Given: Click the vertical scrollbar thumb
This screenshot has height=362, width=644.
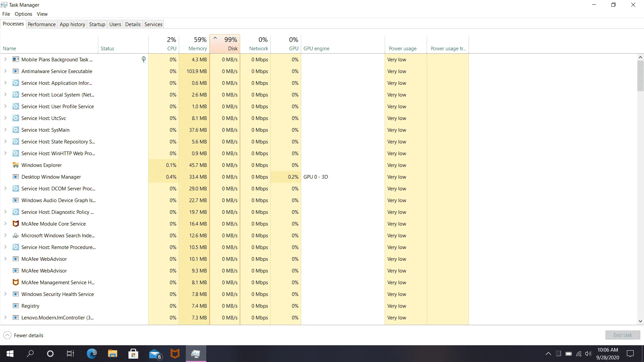Looking at the screenshot, I should point(640,76).
